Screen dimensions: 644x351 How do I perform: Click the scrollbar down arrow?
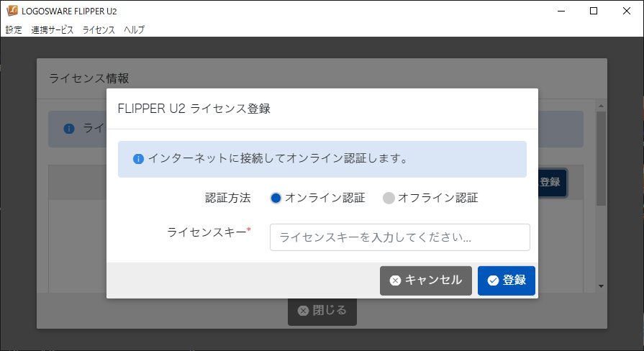[602, 286]
